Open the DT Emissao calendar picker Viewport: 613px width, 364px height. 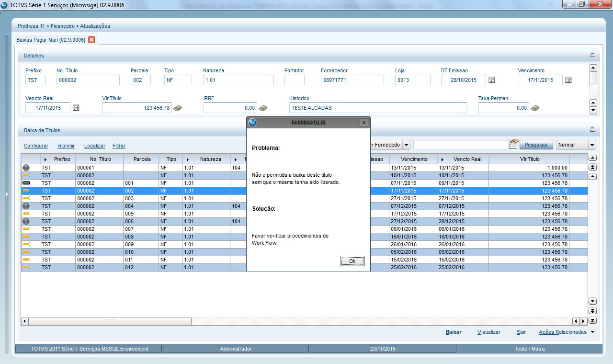pos(491,80)
